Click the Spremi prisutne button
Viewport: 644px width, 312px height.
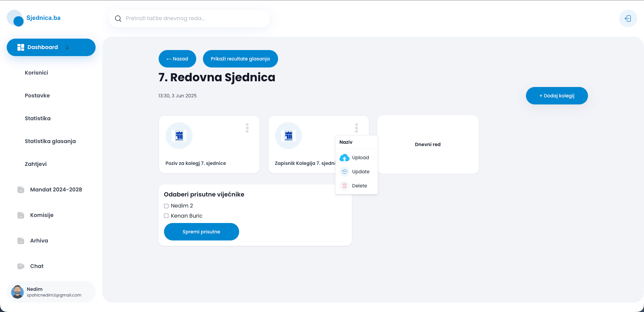(201, 232)
